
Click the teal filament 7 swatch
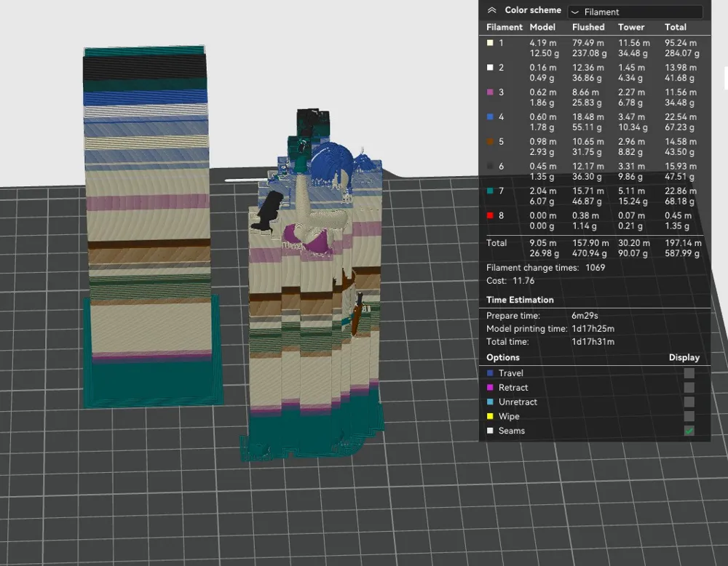pos(490,191)
